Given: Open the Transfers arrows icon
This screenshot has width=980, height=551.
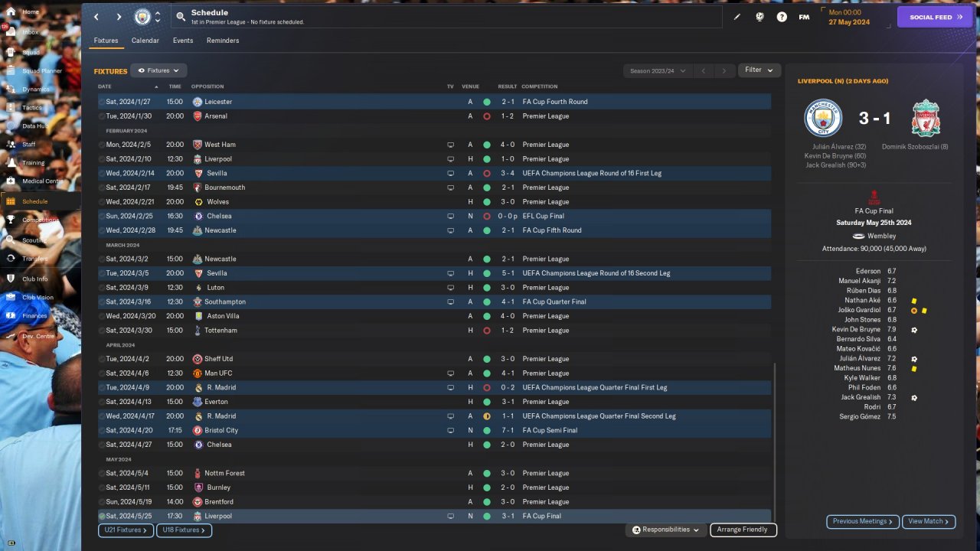Looking at the screenshot, I should [11, 259].
